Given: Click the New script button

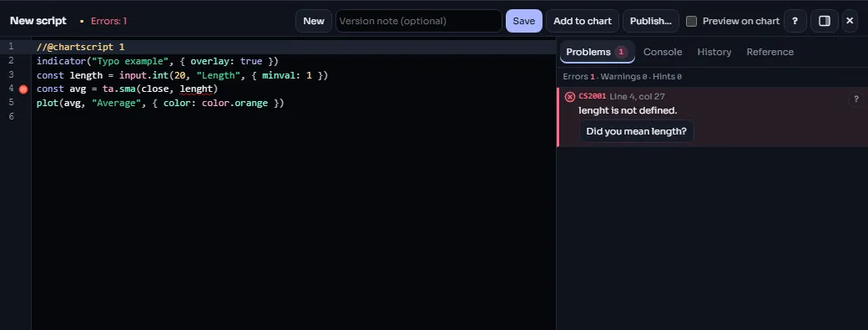Looking at the screenshot, I should (314, 21).
